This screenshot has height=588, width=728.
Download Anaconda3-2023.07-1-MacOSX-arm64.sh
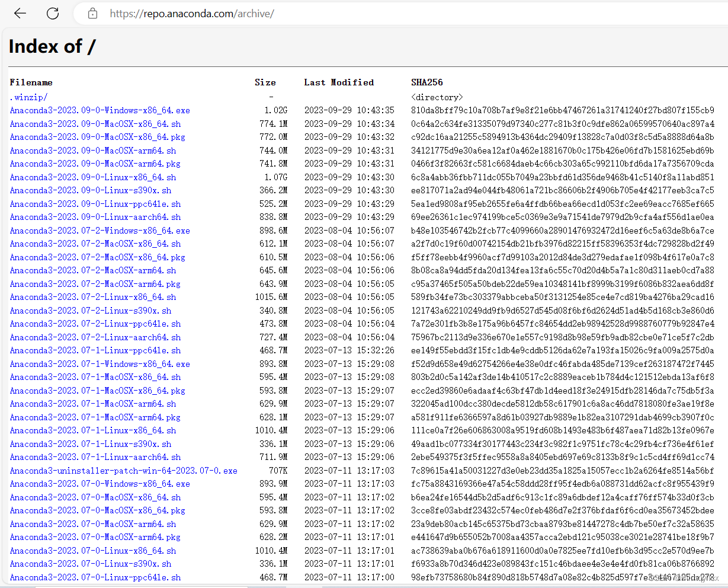click(x=93, y=404)
